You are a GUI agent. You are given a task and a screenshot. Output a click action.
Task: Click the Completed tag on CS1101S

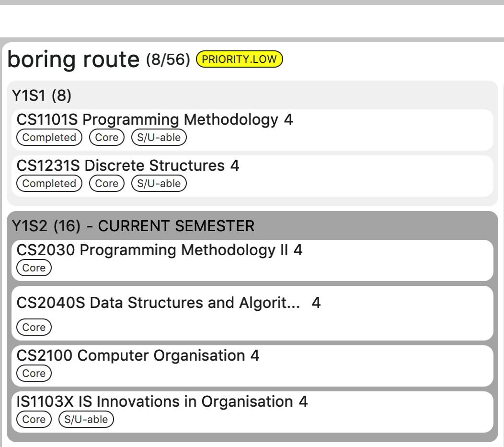(49, 138)
